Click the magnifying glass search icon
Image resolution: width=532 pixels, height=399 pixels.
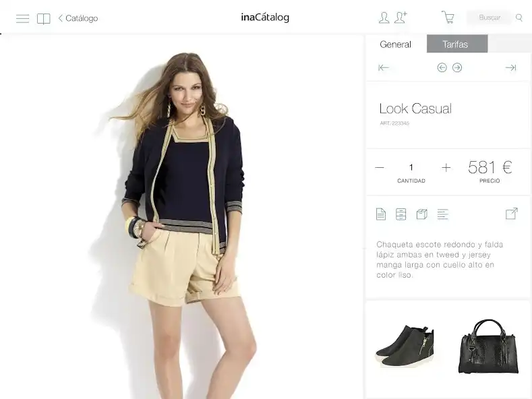tap(519, 18)
